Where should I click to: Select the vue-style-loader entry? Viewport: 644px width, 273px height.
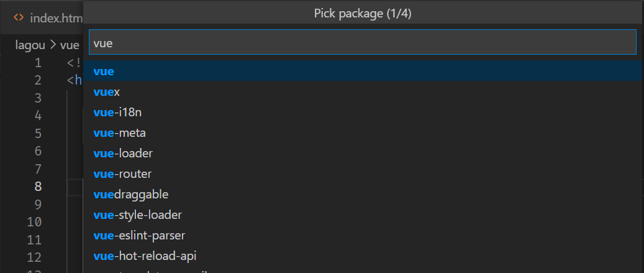363,215
